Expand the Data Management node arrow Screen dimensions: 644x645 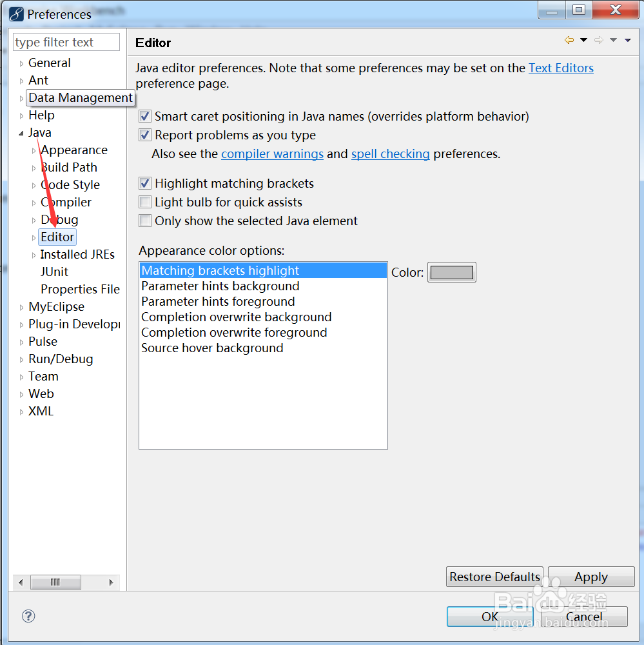click(21, 98)
